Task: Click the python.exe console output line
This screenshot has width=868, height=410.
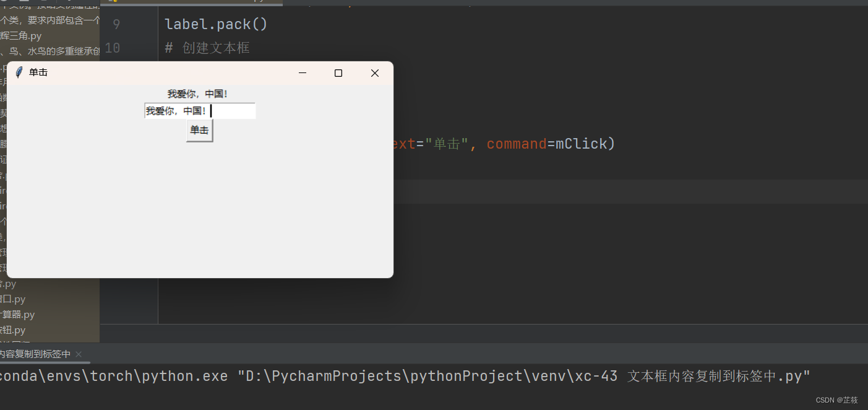Action: pos(405,376)
